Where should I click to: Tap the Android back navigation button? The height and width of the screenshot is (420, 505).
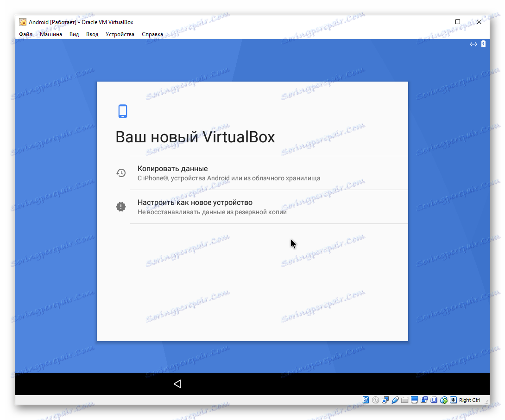177,383
